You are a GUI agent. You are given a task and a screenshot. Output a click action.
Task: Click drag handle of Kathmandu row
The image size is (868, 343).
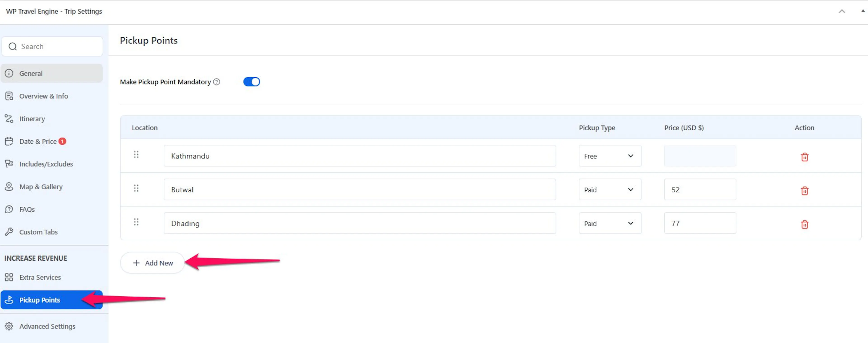click(136, 155)
